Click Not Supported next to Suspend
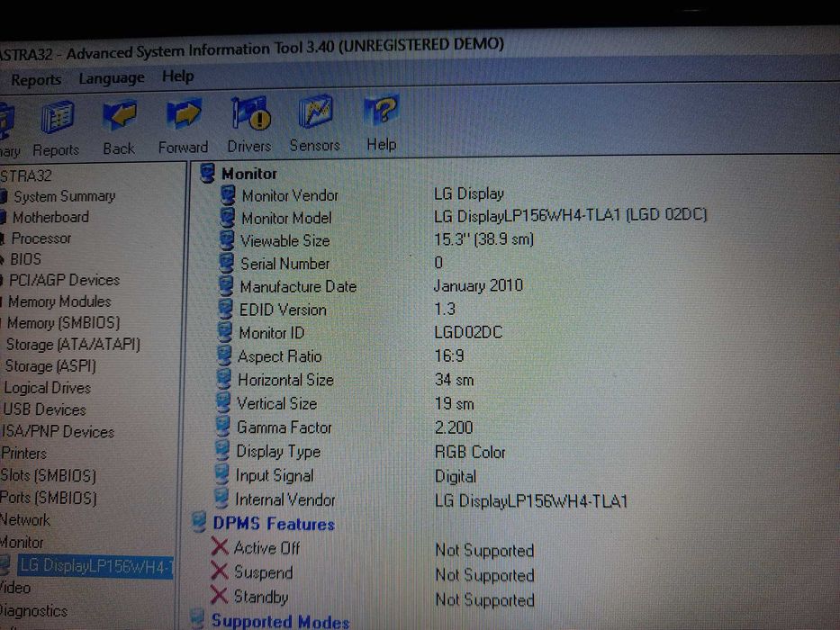Image resolution: width=840 pixels, height=630 pixels. coord(484,575)
